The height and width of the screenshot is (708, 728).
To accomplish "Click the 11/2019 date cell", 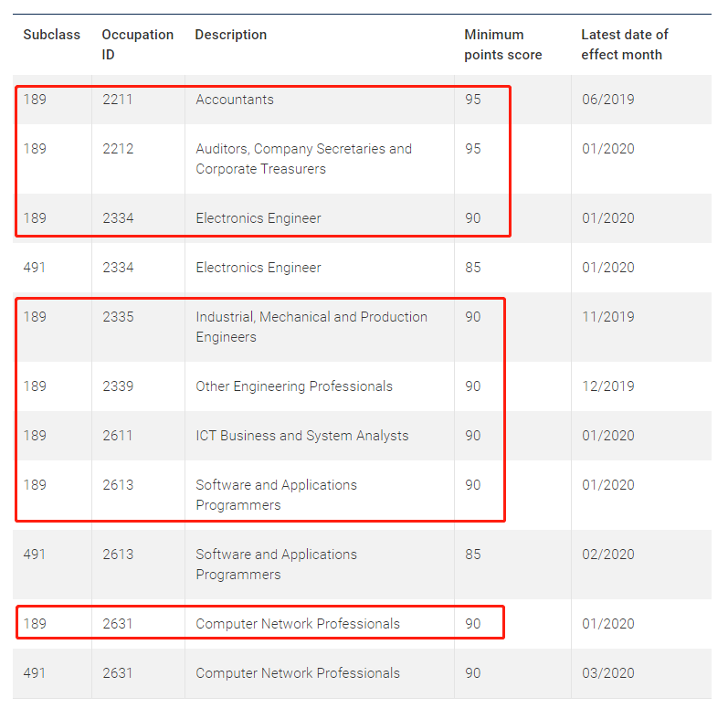I will point(608,317).
